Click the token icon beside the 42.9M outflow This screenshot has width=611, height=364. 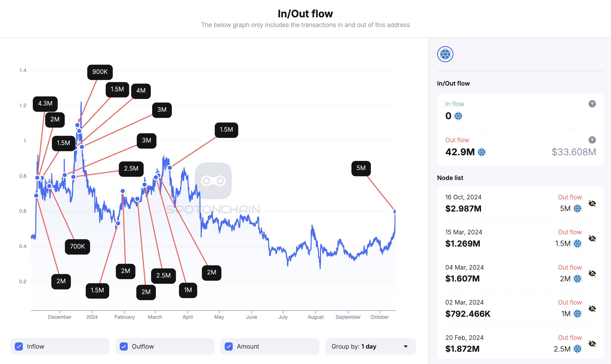482,152
